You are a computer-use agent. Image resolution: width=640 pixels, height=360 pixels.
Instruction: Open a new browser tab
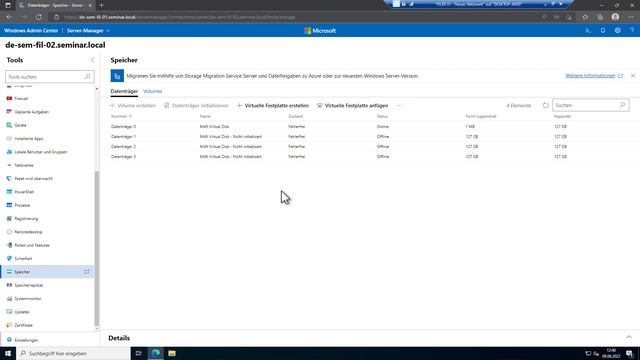101,5
